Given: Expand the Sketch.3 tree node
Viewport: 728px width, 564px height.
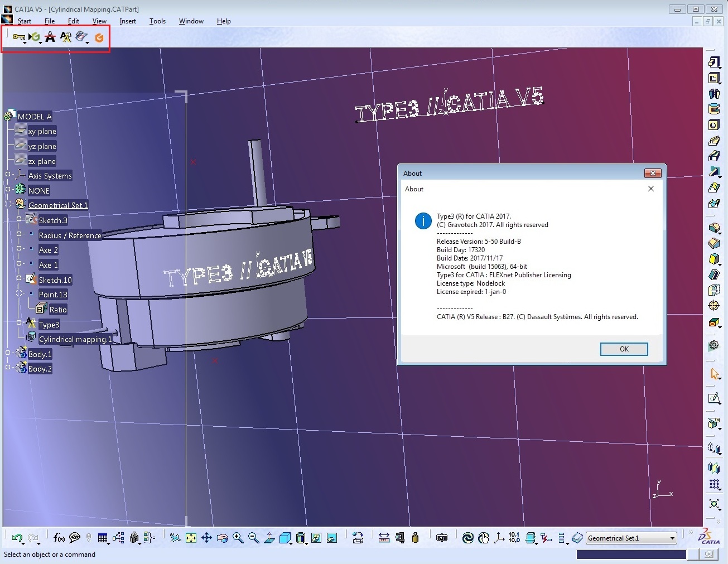Looking at the screenshot, I should [19, 219].
